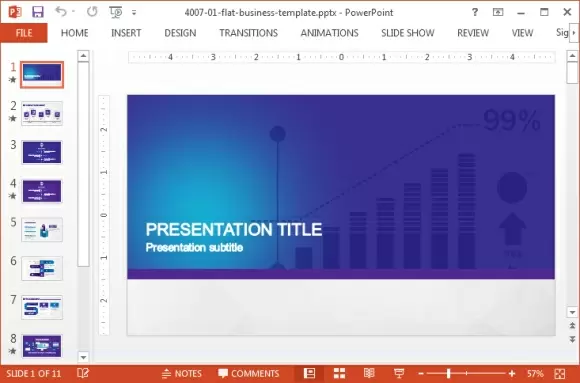Click the zoom slider handle
This screenshot has height=383, width=580.
click(x=448, y=373)
